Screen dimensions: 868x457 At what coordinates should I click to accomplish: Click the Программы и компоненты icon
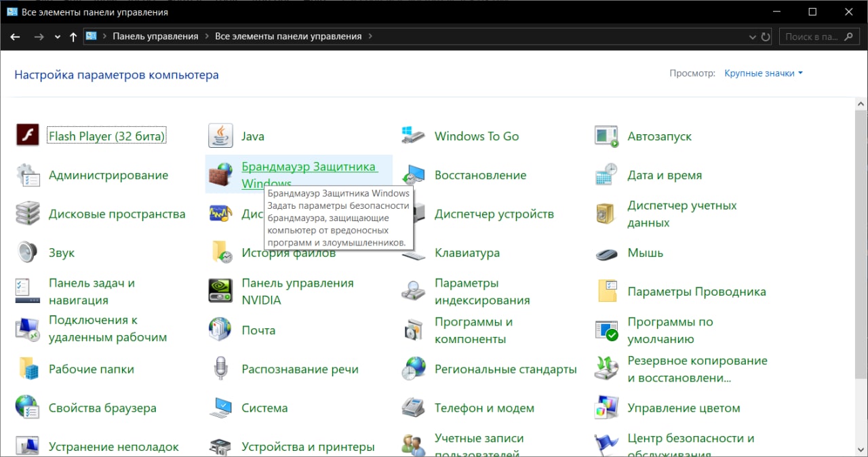[x=414, y=330]
